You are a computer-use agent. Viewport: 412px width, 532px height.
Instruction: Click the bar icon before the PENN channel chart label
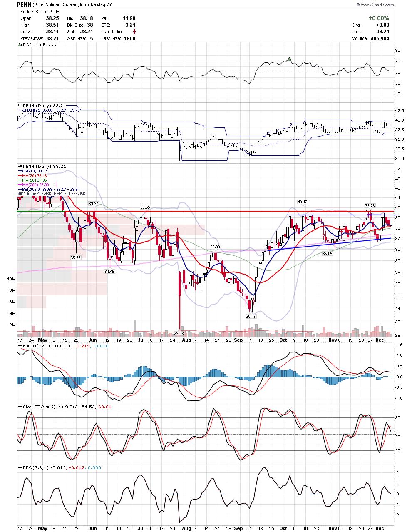(19, 106)
